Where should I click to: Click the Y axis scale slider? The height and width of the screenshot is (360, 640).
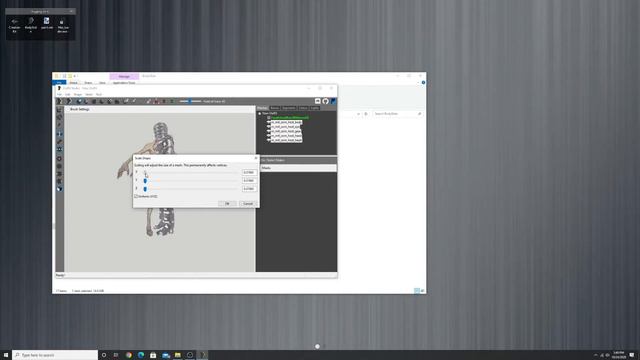point(190,180)
